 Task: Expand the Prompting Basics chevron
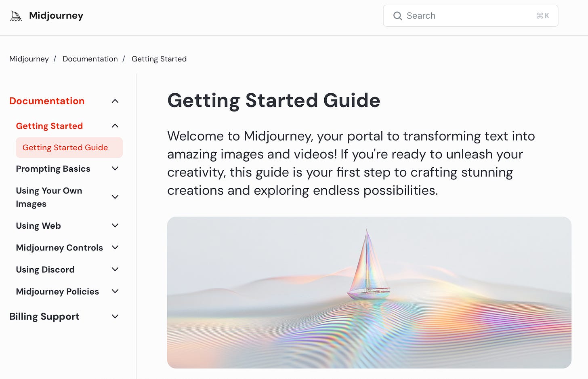[115, 168]
